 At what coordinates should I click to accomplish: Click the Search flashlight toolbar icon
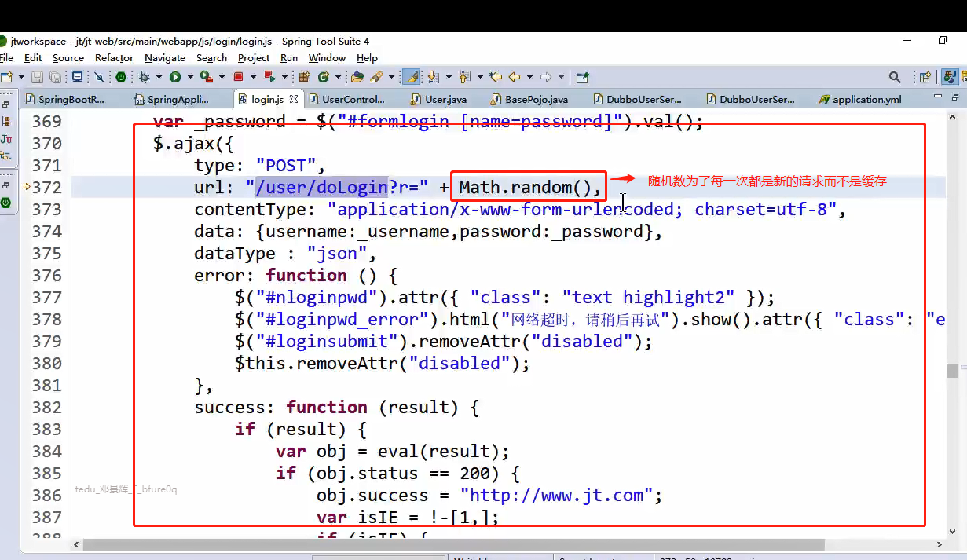(376, 77)
